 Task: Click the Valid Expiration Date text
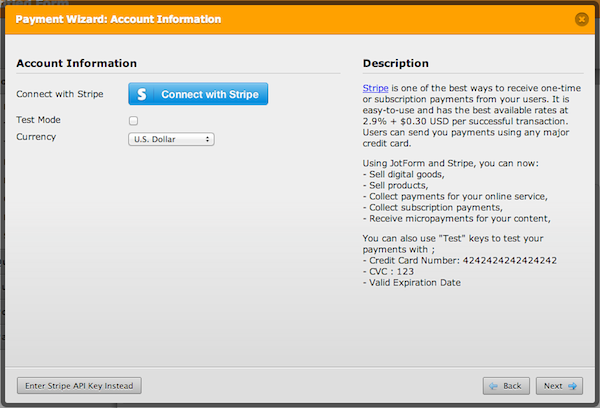[x=412, y=283]
